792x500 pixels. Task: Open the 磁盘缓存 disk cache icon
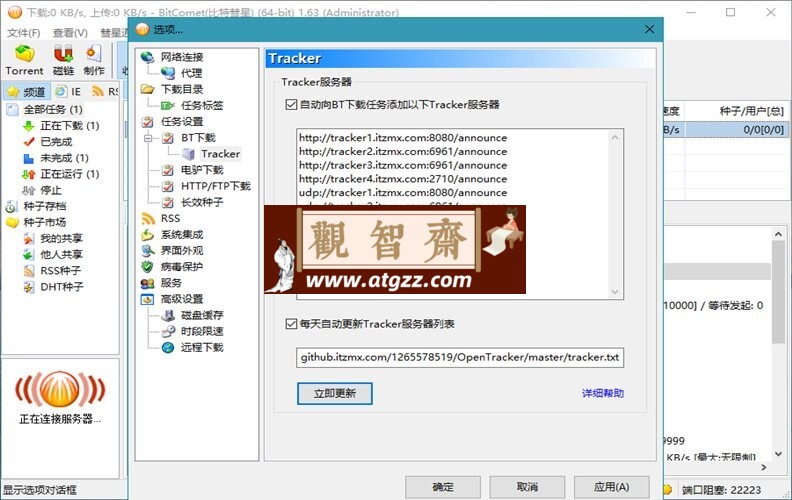pos(168,315)
